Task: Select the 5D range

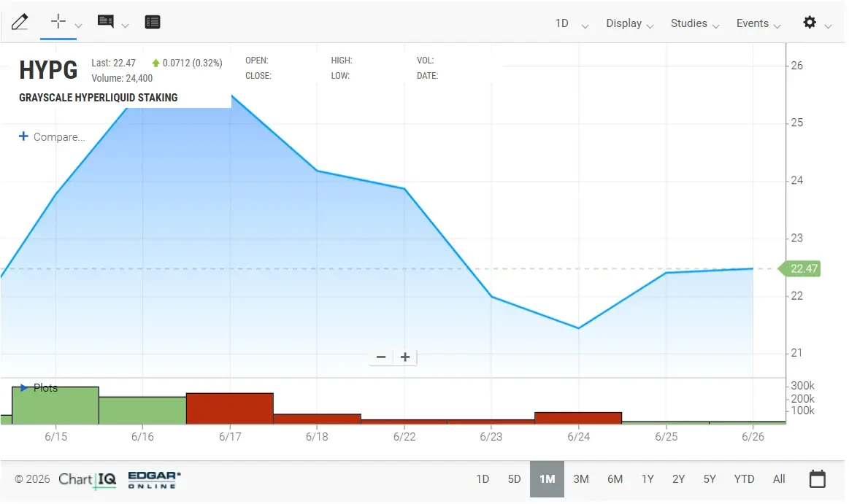Action: (514, 479)
